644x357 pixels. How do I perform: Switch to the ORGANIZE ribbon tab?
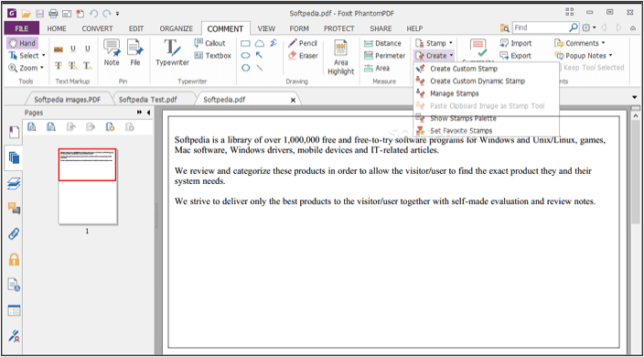point(177,28)
